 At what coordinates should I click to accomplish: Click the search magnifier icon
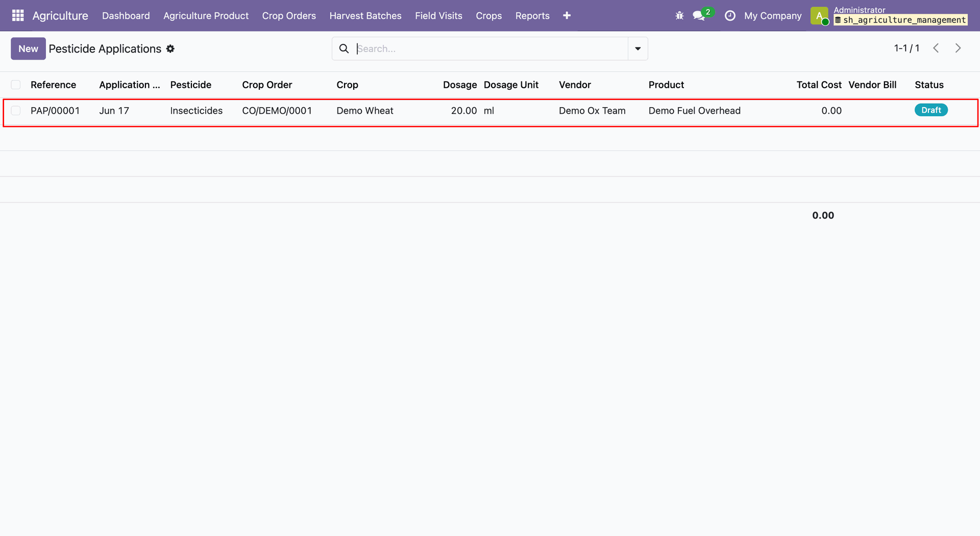[x=344, y=49]
